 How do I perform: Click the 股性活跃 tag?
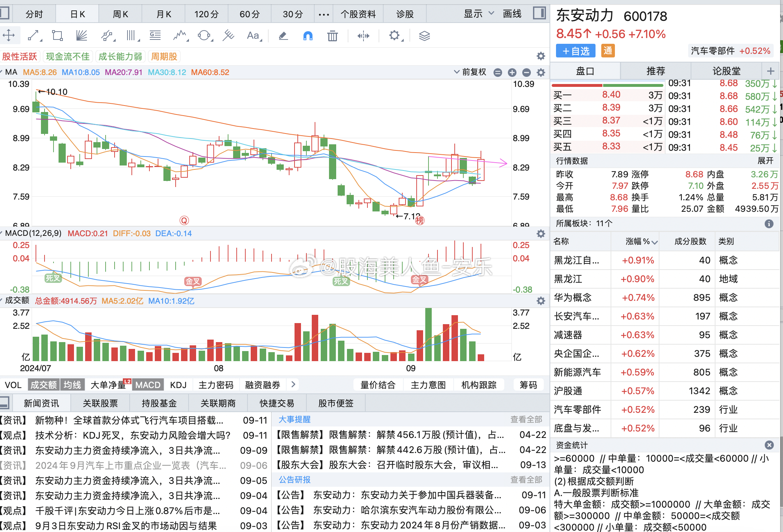20,56
